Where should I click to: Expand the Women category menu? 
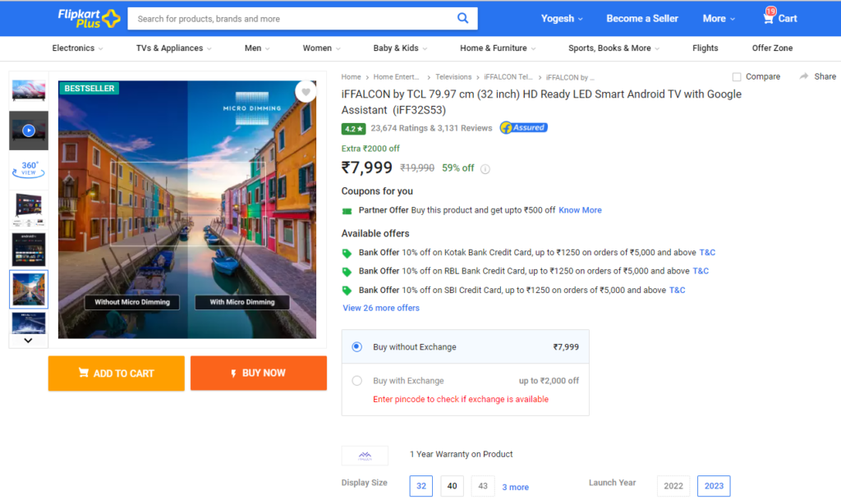pos(321,48)
